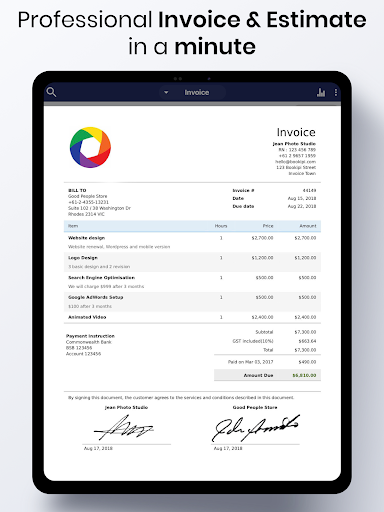
Task: Click the Amount column header
Action: [308, 226]
